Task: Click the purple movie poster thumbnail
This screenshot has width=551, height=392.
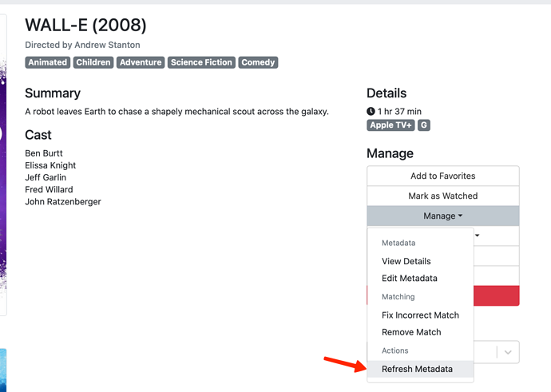Action: click(3, 165)
